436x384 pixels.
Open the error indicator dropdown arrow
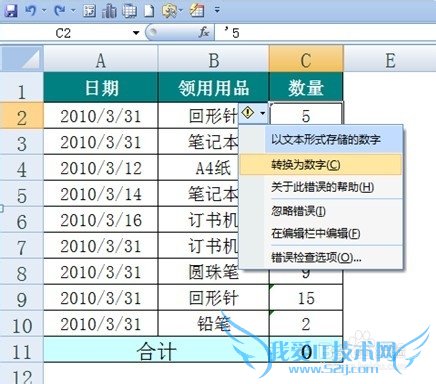(x=263, y=113)
